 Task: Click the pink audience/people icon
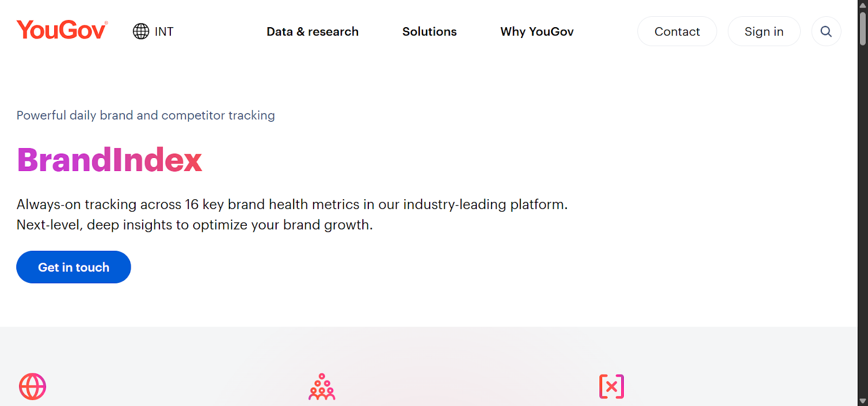[321, 386]
